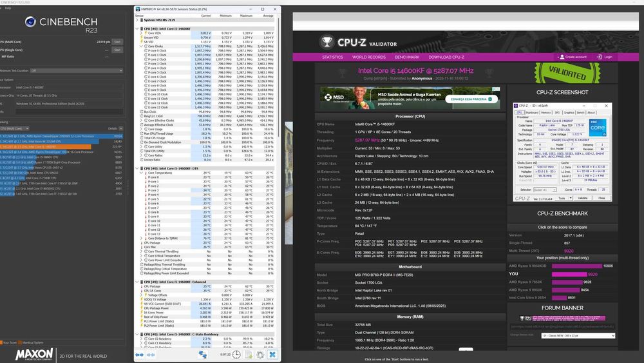Click Login link on CPU-Z Validator
The height and width of the screenshot is (363, 644).
608,57
